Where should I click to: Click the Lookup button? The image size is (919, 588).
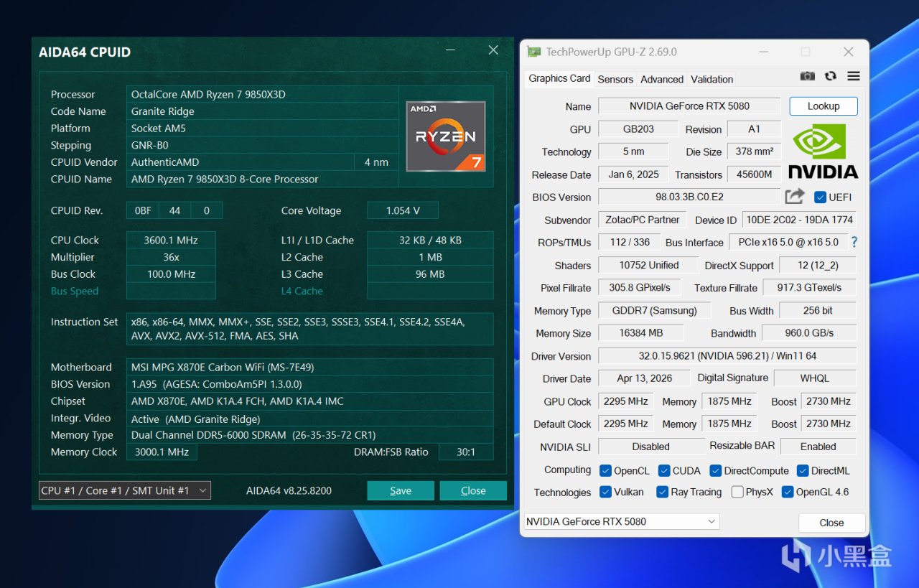[824, 106]
